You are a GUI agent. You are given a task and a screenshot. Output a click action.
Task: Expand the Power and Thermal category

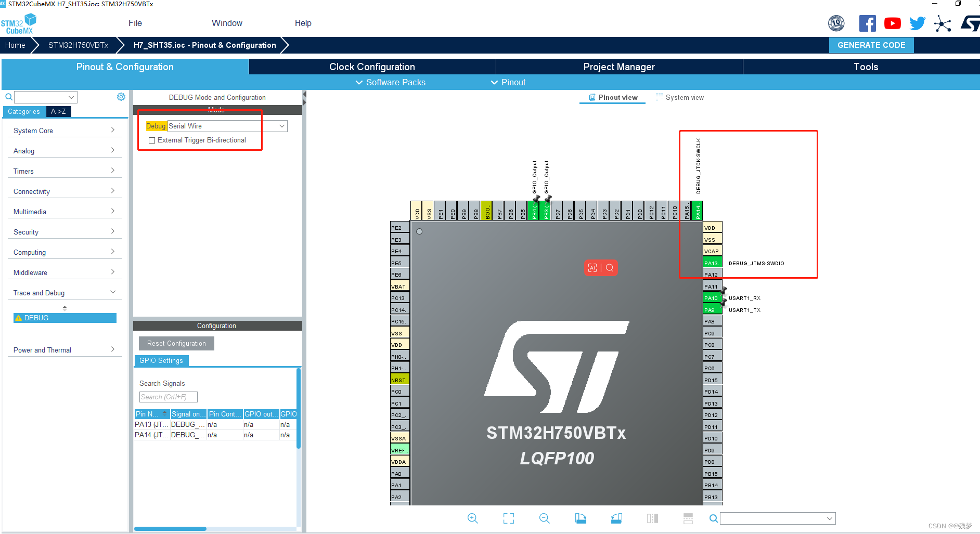65,350
